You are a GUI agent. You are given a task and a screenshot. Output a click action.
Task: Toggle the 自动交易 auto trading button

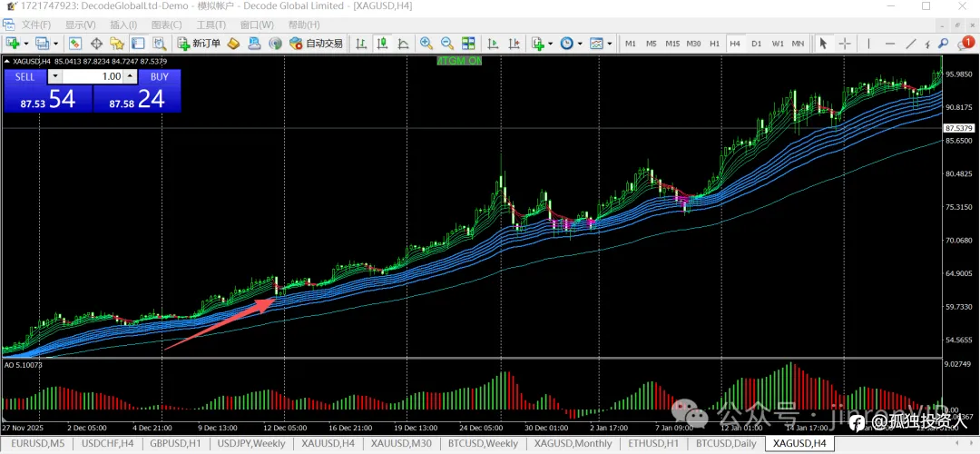pyautogui.click(x=317, y=44)
